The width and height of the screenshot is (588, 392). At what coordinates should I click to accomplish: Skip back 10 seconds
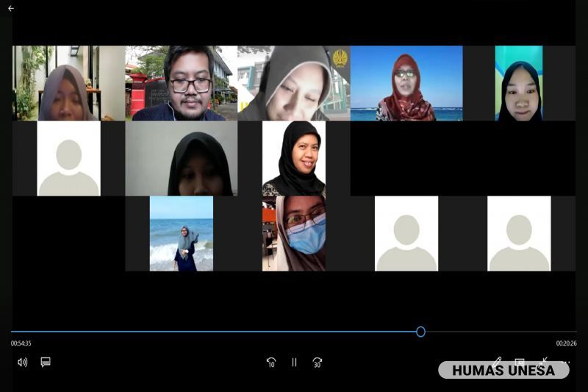pyautogui.click(x=271, y=363)
